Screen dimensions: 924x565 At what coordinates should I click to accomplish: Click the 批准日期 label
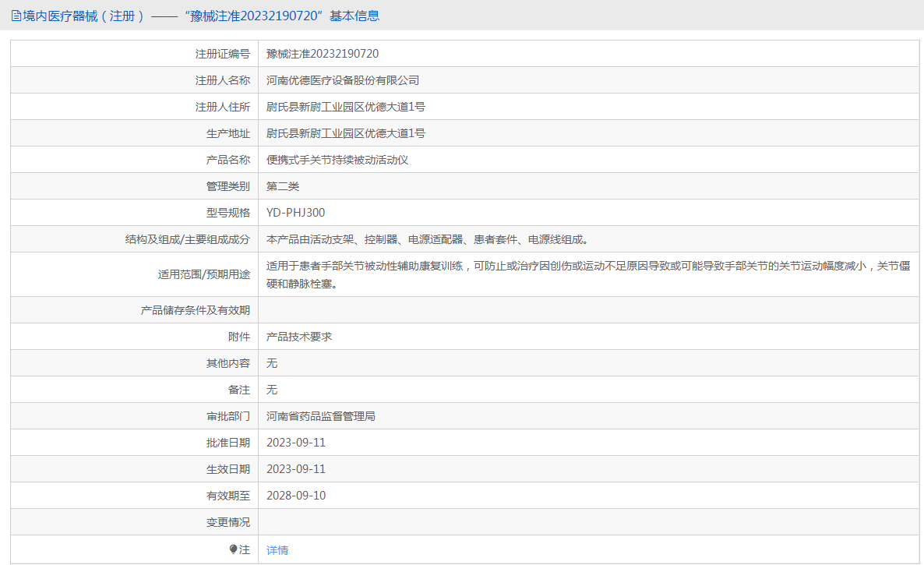coord(228,443)
